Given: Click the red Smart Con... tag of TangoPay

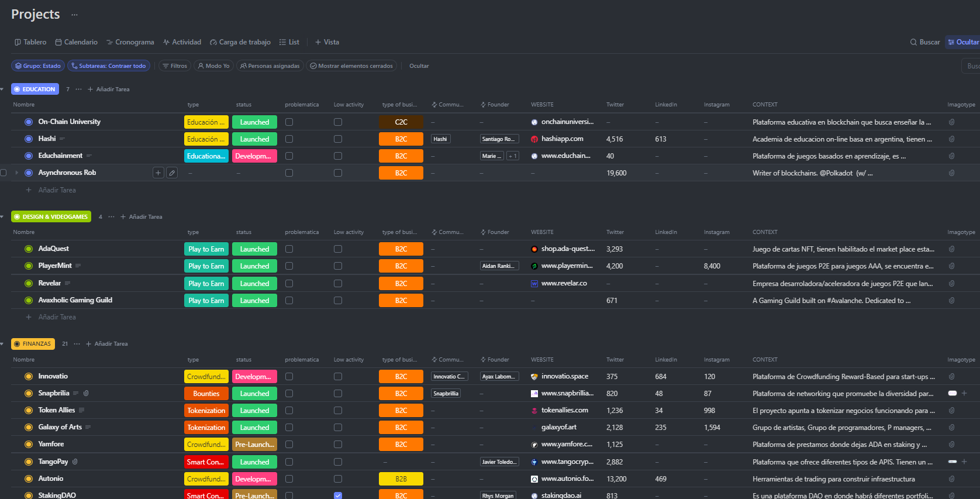Looking at the screenshot, I should tap(206, 462).
